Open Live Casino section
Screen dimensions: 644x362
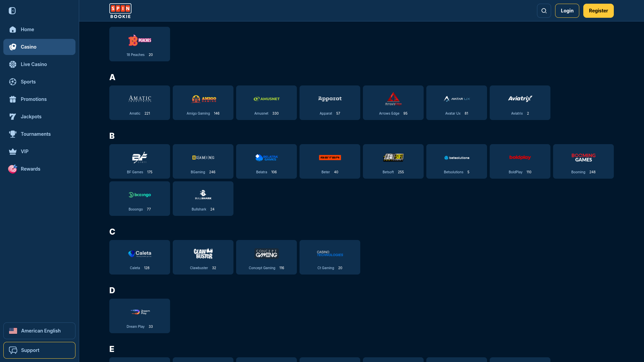coord(39,64)
